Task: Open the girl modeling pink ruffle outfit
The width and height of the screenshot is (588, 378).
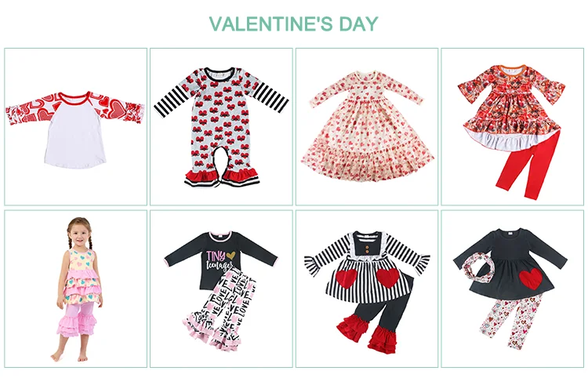Action: (75, 289)
